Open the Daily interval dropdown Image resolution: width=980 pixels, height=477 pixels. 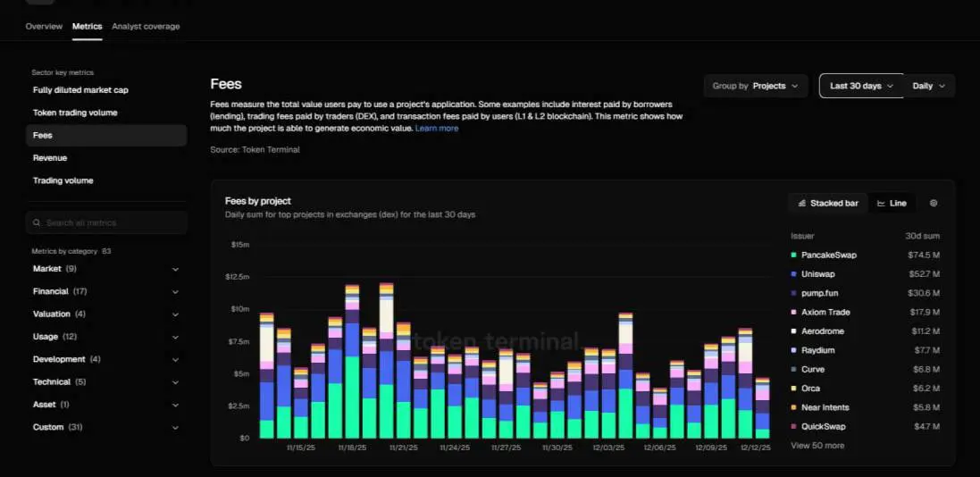[929, 87]
